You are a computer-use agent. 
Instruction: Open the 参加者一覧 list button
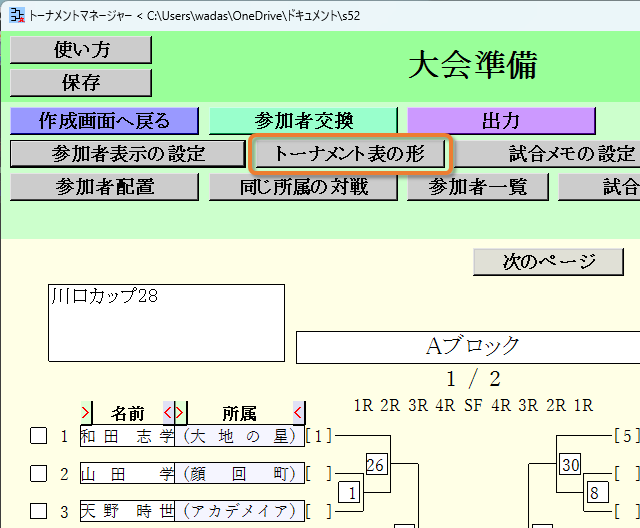pos(478,187)
